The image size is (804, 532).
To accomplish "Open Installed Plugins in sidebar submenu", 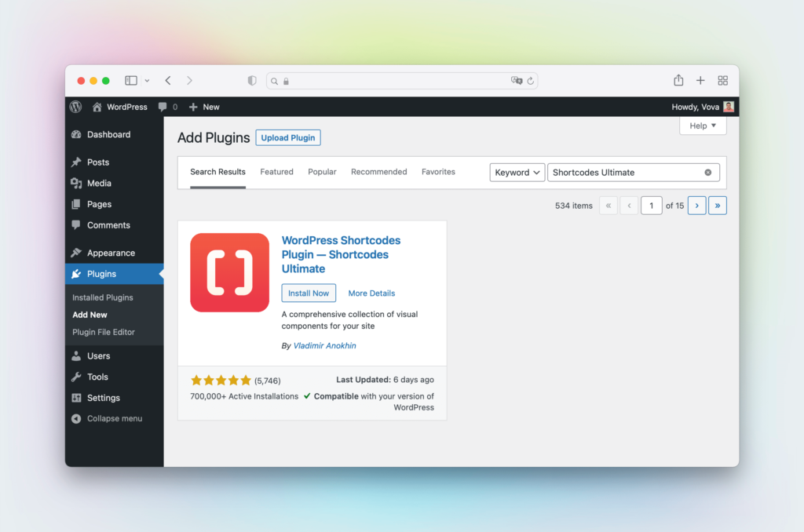I will [103, 297].
